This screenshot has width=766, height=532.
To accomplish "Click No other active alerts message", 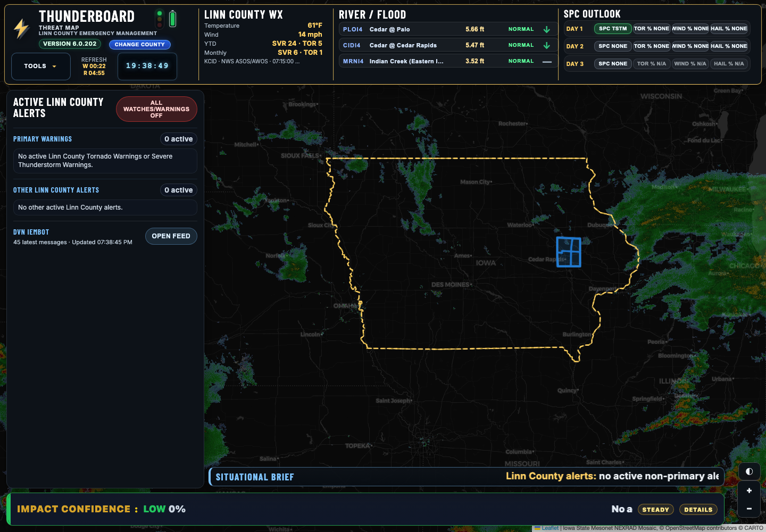I will 105,207.
